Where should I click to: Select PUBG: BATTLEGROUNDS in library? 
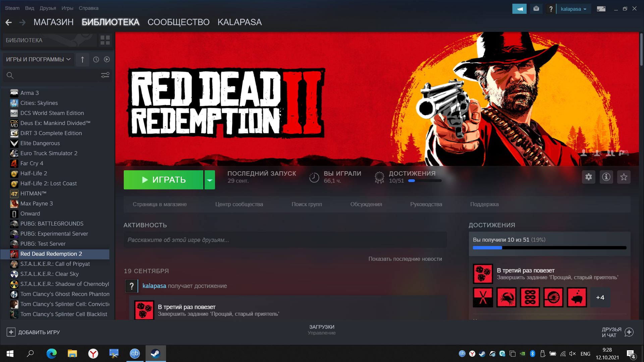click(55, 224)
